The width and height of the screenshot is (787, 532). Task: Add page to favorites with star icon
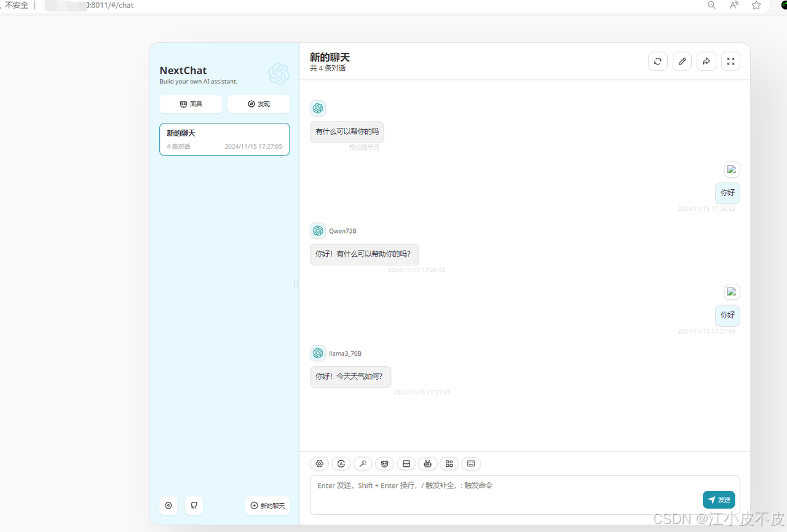[x=756, y=5]
